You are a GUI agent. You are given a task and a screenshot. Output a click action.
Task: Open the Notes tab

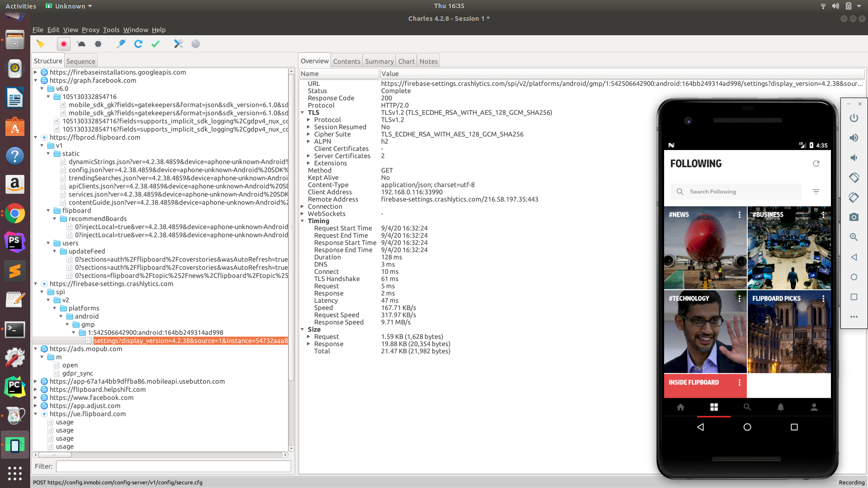tap(428, 61)
